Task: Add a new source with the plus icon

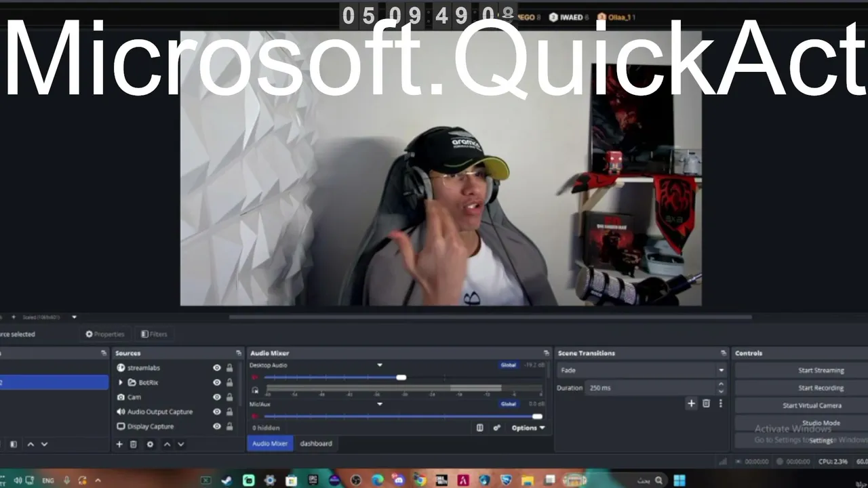Action: (119, 445)
